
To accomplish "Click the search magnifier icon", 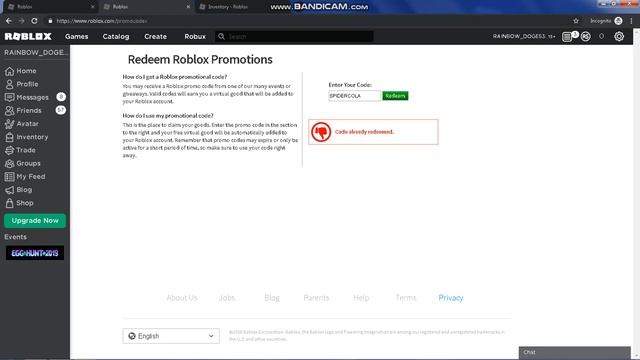I will 221,36.
